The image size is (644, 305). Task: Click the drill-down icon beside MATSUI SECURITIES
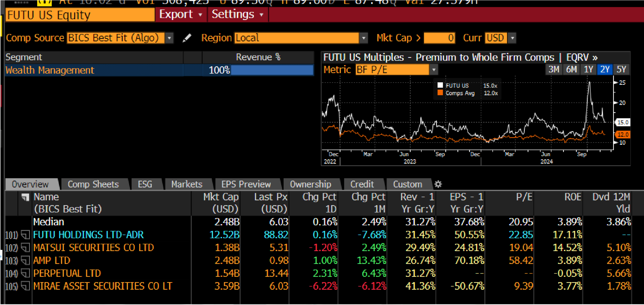25,248
